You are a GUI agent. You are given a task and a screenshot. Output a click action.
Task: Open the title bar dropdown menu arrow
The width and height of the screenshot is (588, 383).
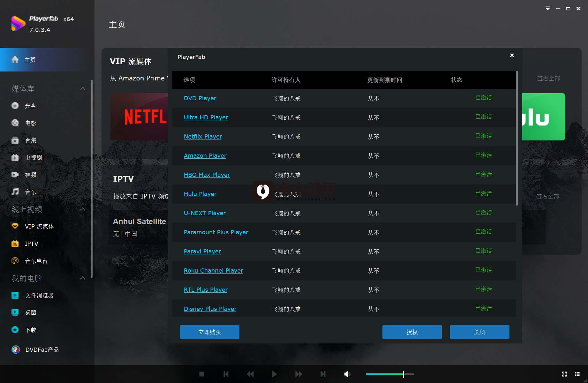tap(548, 9)
